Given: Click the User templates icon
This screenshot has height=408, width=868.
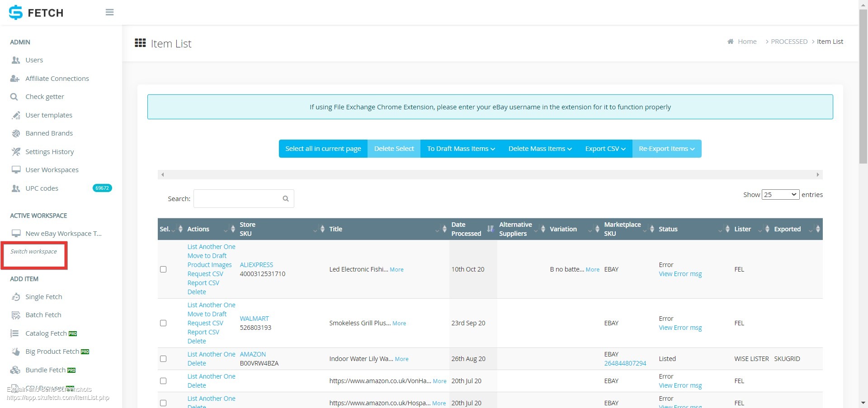Looking at the screenshot, I should (16, 115).
